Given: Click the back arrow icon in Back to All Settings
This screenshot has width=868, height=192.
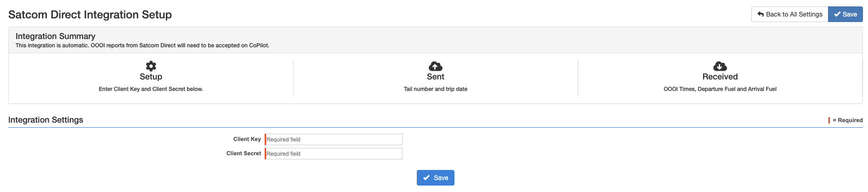Looking at the screenshot, I should [760, 14].
